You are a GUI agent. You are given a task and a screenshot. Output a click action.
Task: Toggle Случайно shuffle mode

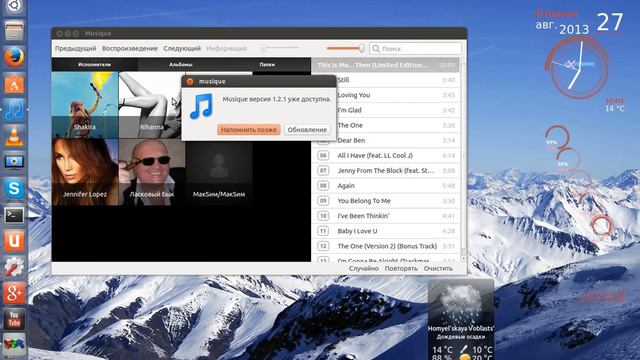(x=364, y=269)
